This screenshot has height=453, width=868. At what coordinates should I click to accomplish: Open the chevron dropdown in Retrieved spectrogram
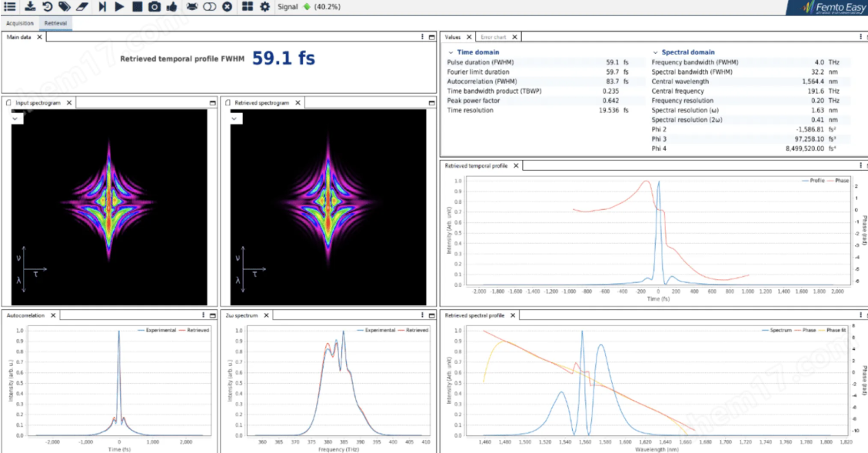[x=234, y=118]
